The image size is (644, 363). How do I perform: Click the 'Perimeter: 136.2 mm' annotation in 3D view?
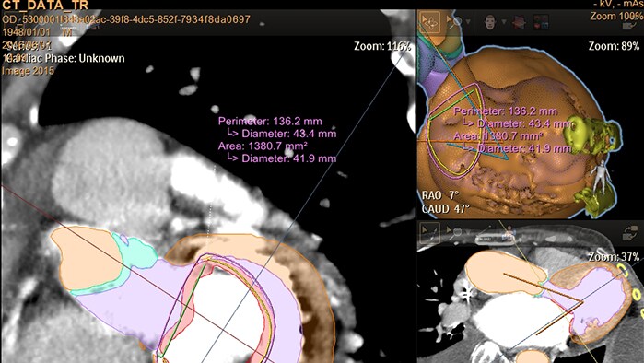click(x=505, y=111)
